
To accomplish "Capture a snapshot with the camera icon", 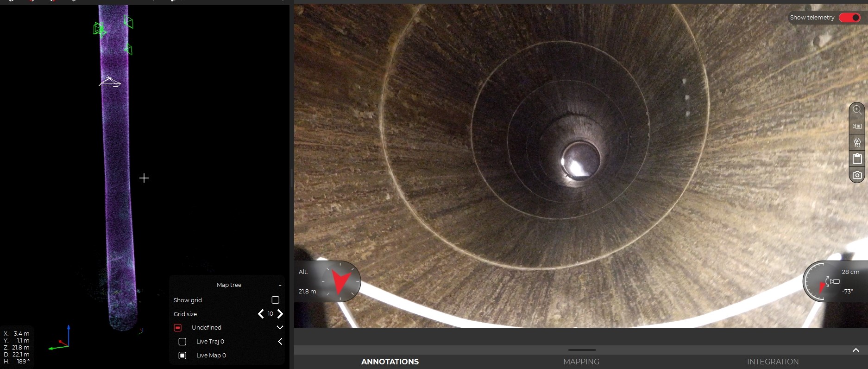I will point(857,175).
